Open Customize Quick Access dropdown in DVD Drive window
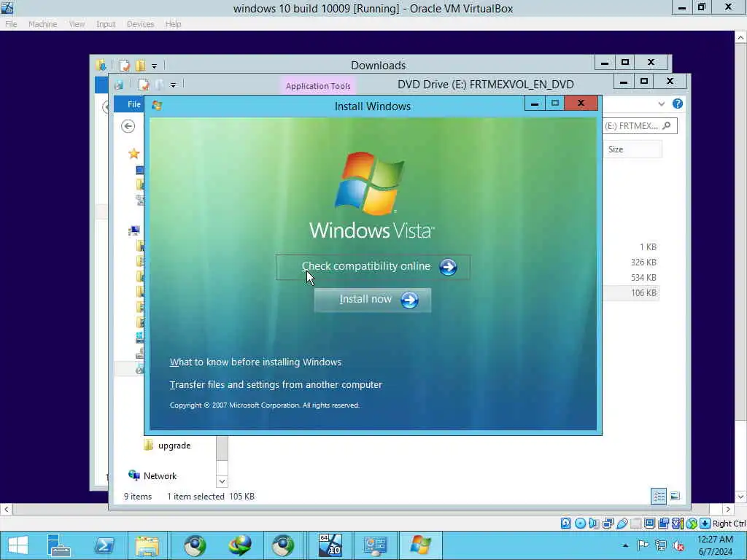Screen dimensions: 747x560 173,85
